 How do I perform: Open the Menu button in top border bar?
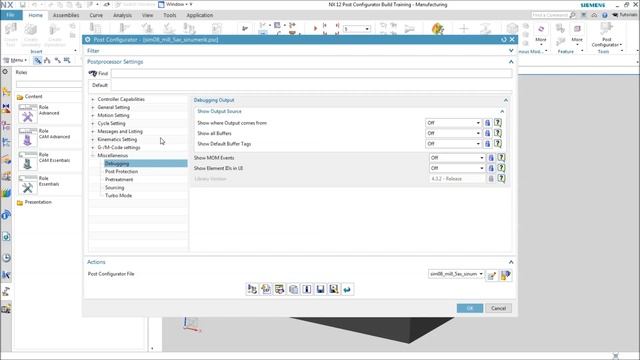pyautogui.click(x=16, y=60)
